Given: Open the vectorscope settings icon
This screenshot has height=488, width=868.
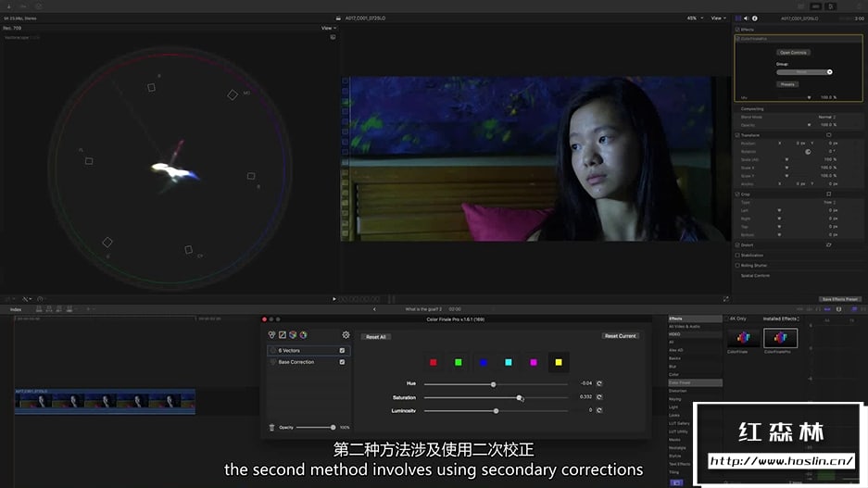Looking at the screenshot, I should click(x=333, y=37).
